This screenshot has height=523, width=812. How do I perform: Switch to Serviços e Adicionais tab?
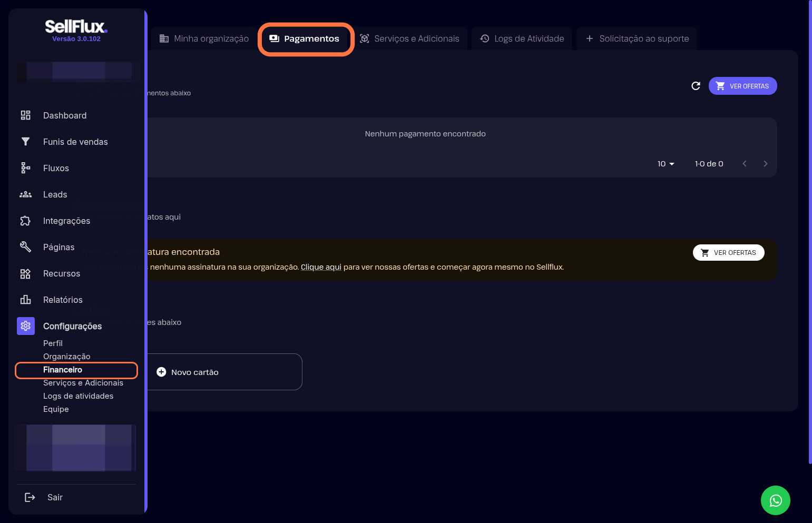tap(409, 38)
